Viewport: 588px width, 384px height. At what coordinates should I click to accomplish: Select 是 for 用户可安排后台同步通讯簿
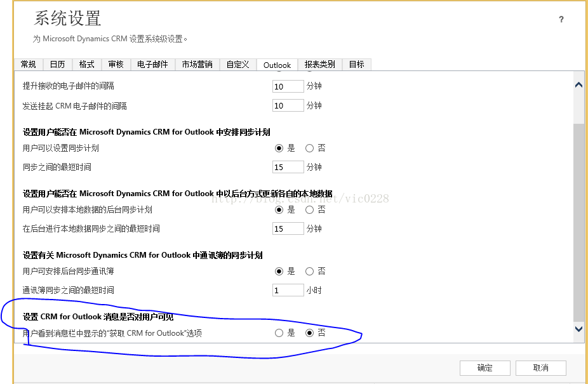(x=279, y=272)
